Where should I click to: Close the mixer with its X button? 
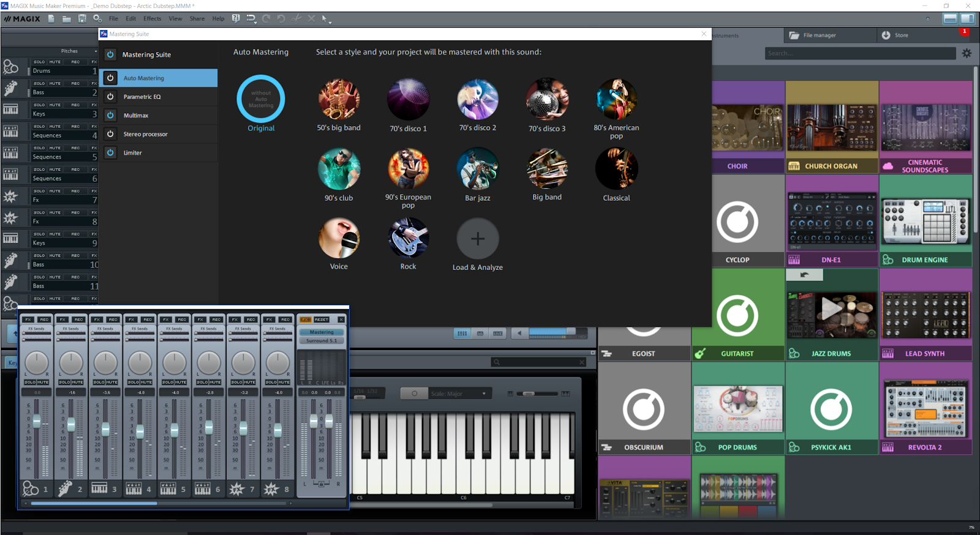coord(341,320)
